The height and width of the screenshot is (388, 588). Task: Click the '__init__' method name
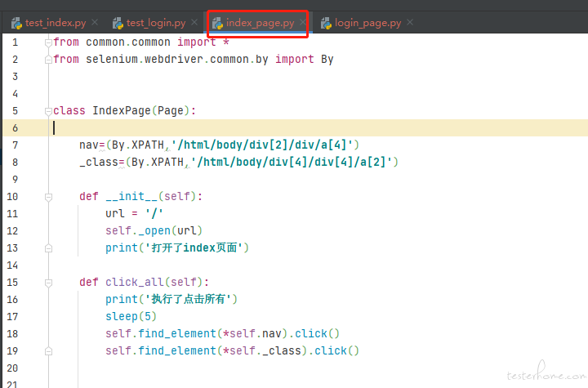[131, 196]
